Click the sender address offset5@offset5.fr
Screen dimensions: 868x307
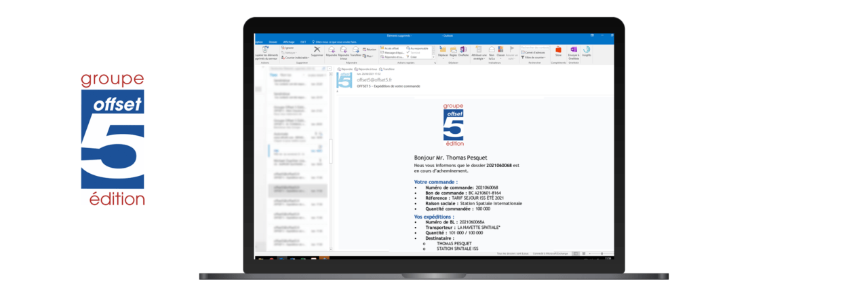(x=374, y=80)
